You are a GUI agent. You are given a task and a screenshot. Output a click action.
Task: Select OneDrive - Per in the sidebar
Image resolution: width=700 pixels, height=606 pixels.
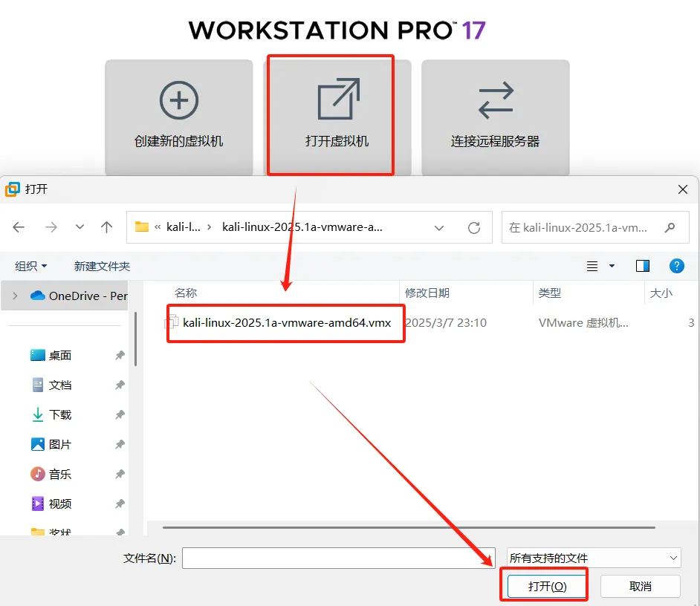click(79, 296)
